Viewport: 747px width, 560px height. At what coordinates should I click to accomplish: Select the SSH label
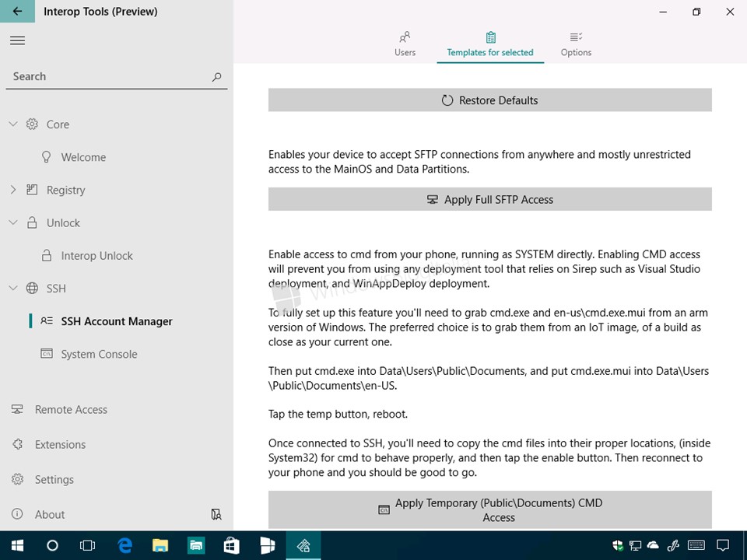(56, 289)
